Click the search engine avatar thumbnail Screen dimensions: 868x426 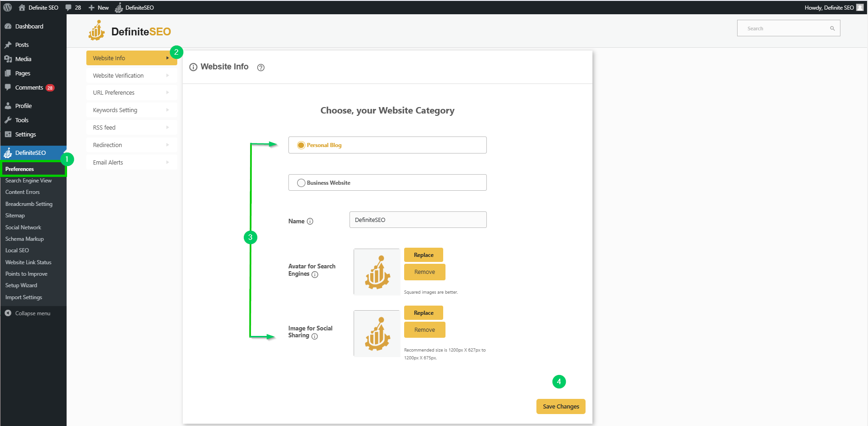coord(377,272)
